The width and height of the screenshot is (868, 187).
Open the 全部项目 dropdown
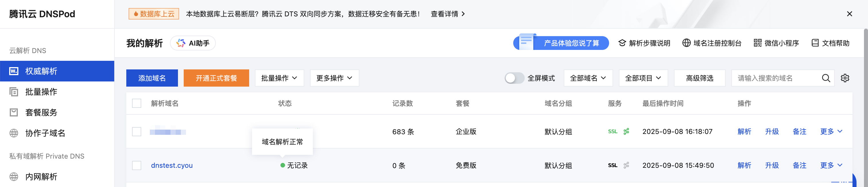pyautogui.click(x=643, y=78)
